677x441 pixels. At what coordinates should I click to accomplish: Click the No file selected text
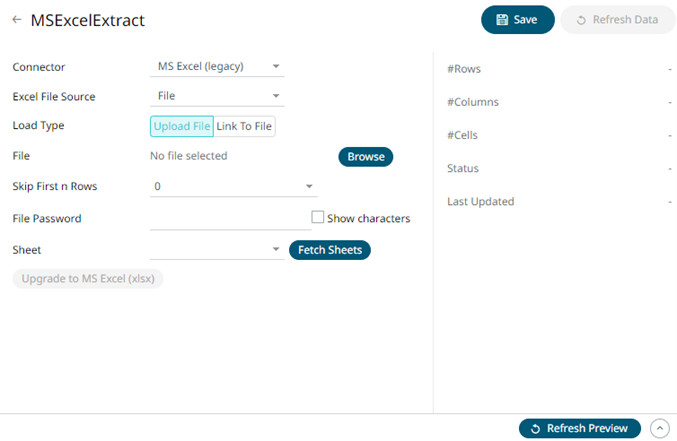point(188,156)
